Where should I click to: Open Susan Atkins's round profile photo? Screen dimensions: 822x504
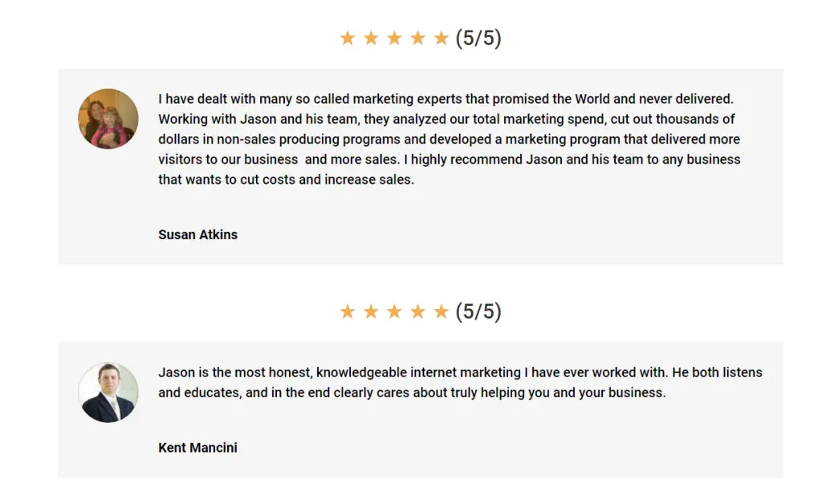pyautogui.click(x=108, y=119)
